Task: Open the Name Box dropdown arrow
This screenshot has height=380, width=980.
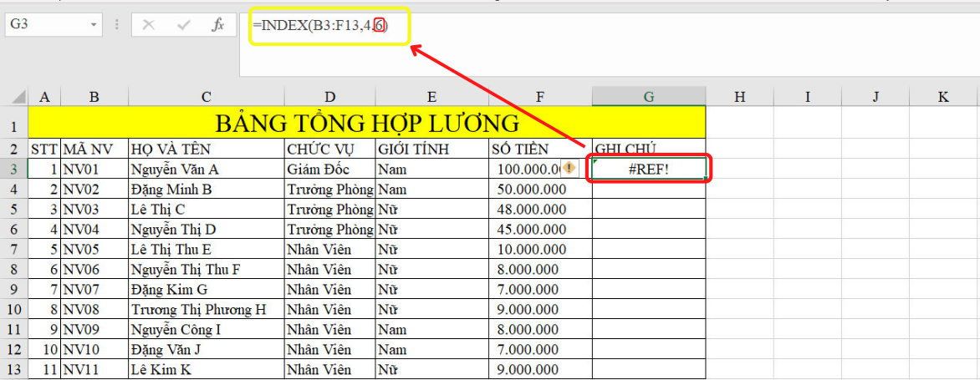Action: point(94,25)
